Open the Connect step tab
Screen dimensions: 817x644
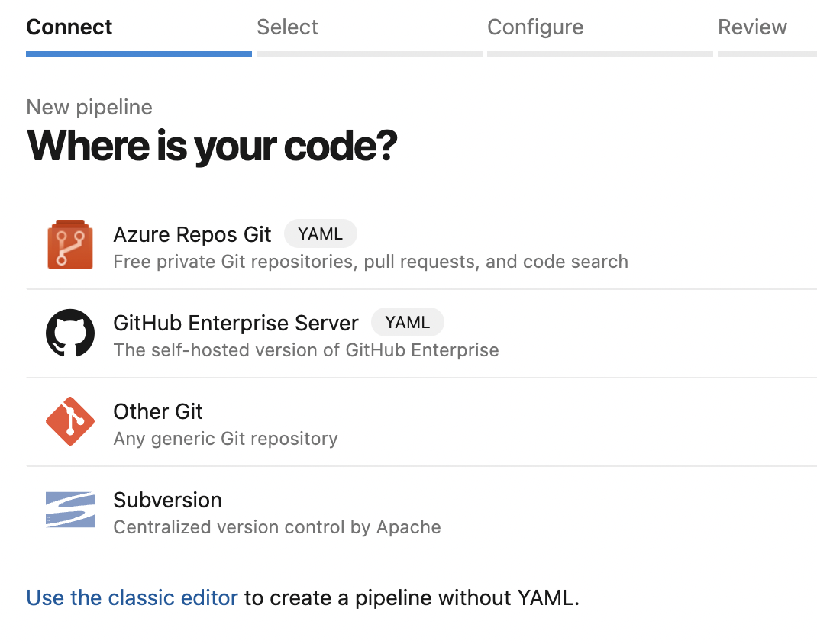69,27
